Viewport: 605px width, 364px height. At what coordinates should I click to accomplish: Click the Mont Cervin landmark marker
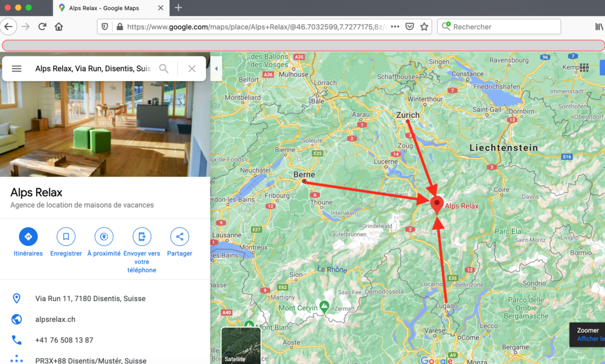pyautogui.click(x=324, y=306)
